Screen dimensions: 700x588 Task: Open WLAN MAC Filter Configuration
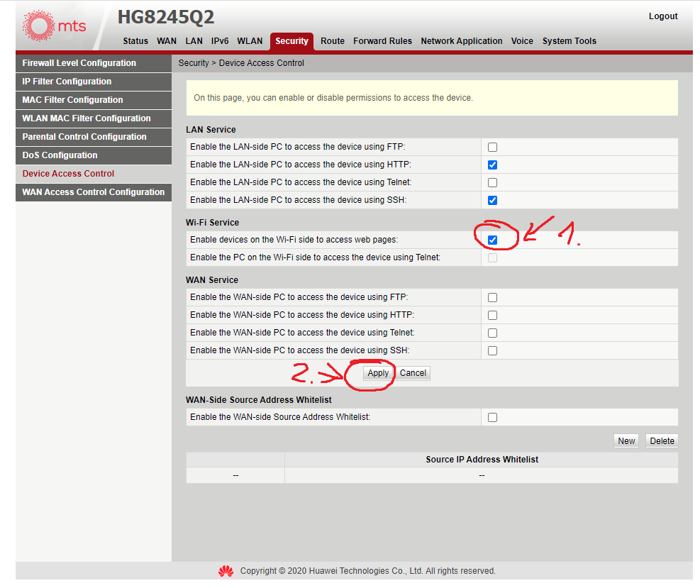(x=94, y=118)
